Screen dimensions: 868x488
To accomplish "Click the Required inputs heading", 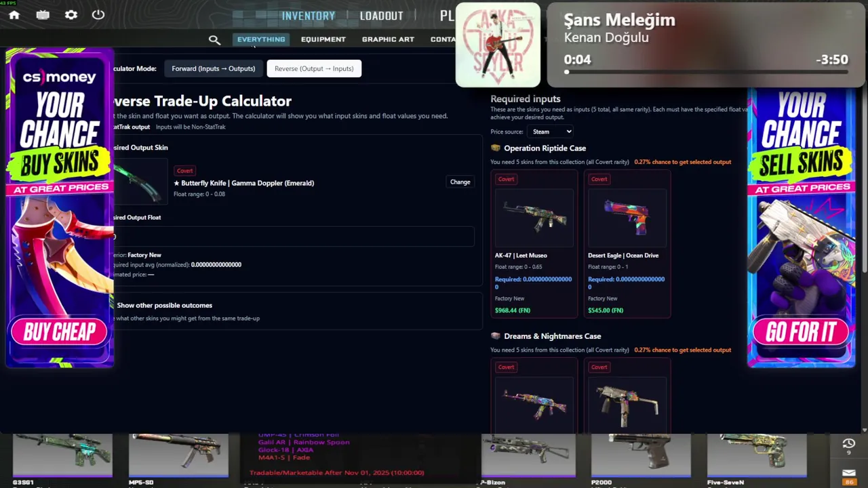I will point(526,99).
